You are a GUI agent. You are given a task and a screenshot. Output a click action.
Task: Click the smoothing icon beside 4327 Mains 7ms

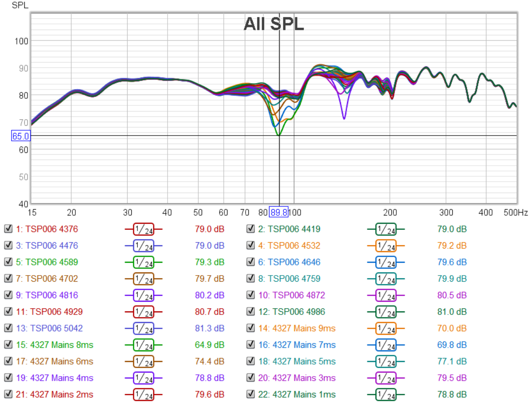point(386,345)
